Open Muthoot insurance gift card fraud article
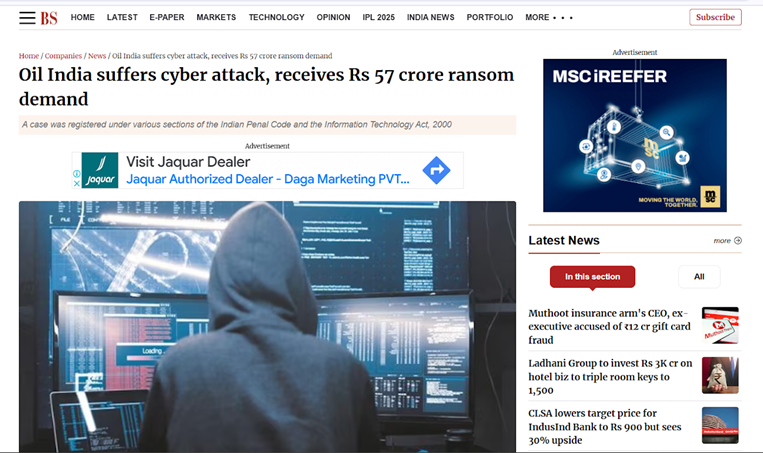Image resolution: width=763 pixels, height=453 pixels. pos(609,326)
